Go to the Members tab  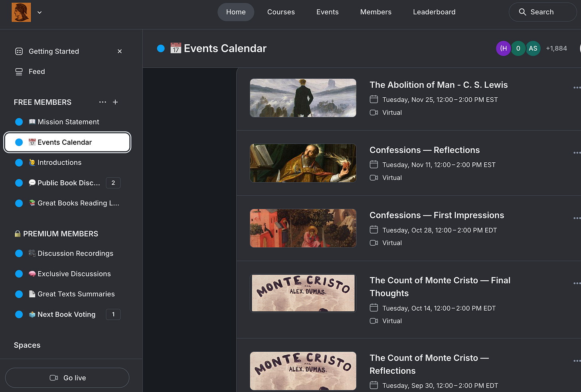tap(375, 12)
